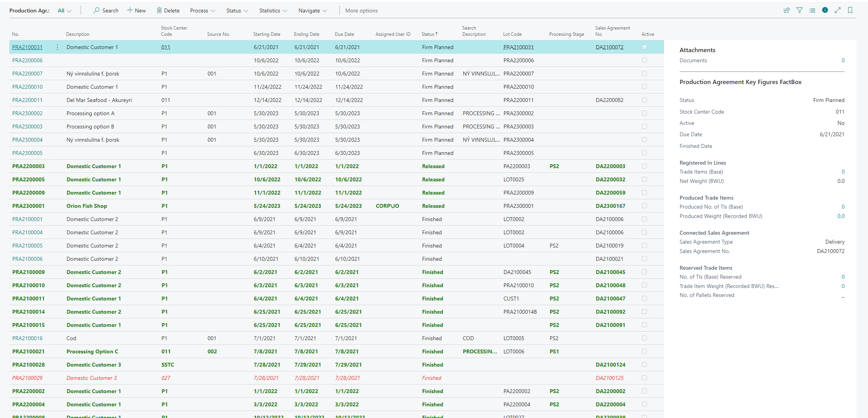Open production agreement PRA2200003
The width and height of the screenshot is (868, 418).
28,166
